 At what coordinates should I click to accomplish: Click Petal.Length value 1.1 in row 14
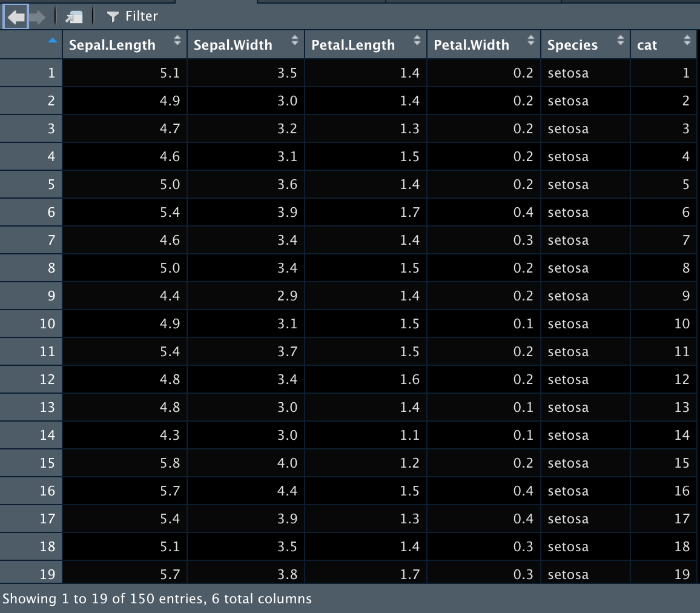pyautogui.click(x=409, y=435)
